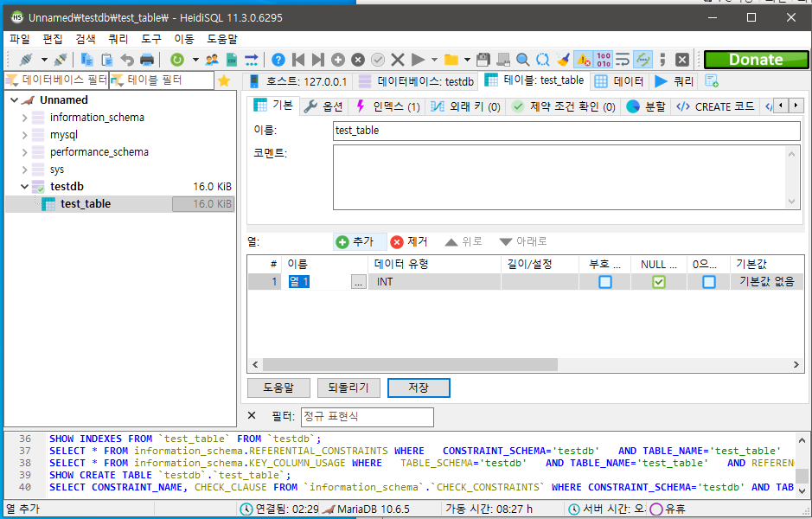
Task: Click the 저장 save button
Action: [x=419, y=388]
